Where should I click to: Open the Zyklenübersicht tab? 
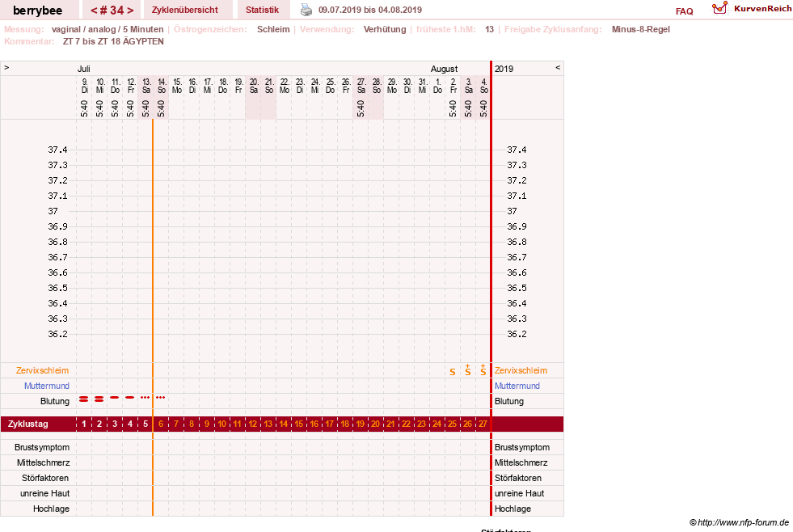coord(184,11)
